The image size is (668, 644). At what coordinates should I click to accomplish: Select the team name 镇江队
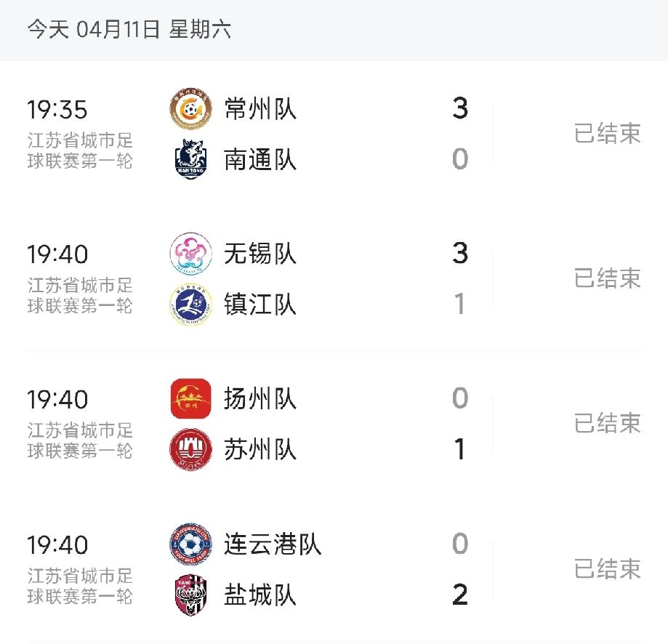pyautogui.click(x=260, y=306)
